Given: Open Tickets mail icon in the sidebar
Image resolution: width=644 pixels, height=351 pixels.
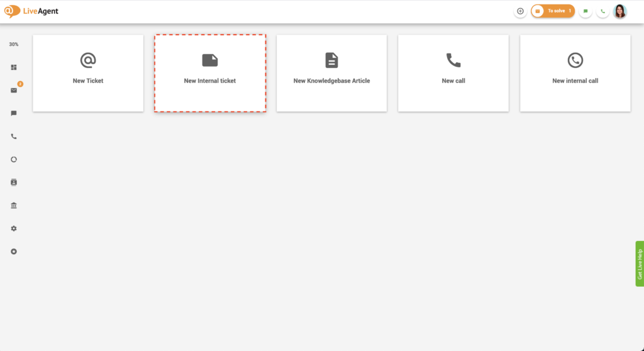Looking at the screenshot, I should click(x=14, y=91).
